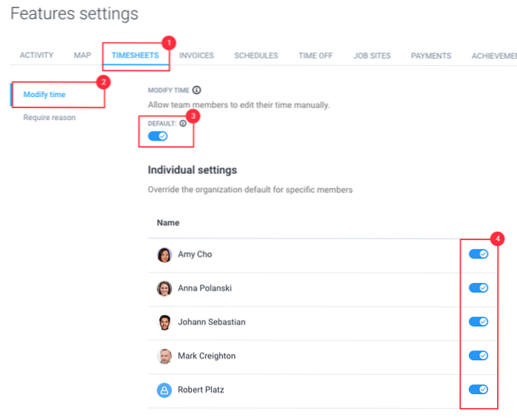517x420 pixels.
Task: Click Amy Cho's profile avatar
Action: 164,255
